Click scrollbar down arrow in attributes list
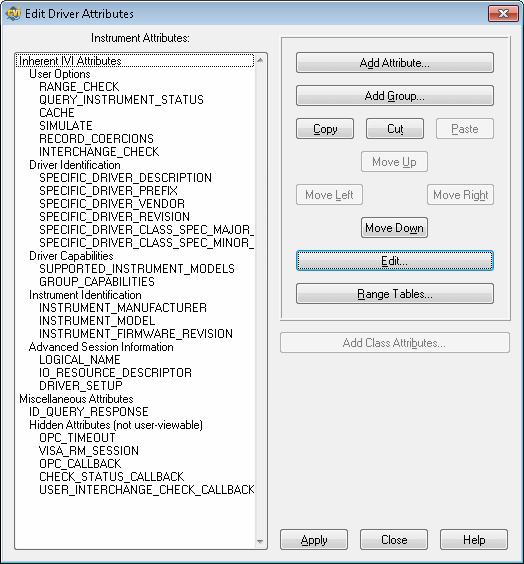The image size is (524, 564). pyautogui.click(x=260, y=541)
